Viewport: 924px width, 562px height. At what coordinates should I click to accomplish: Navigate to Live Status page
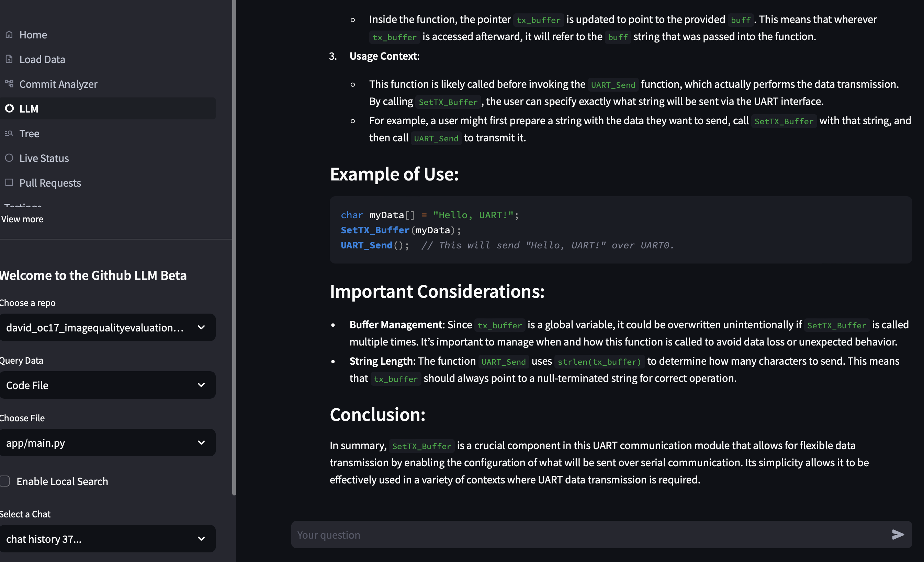tap(44, 158)
